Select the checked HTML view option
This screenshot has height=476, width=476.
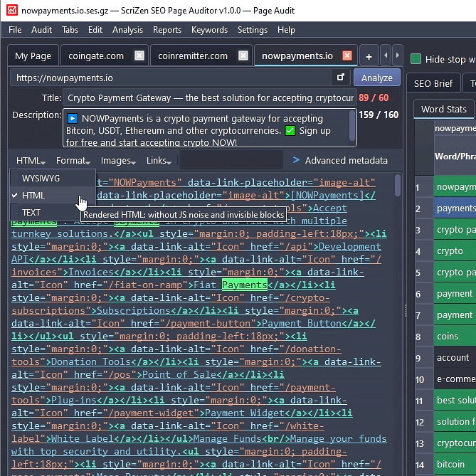[53, 195]
